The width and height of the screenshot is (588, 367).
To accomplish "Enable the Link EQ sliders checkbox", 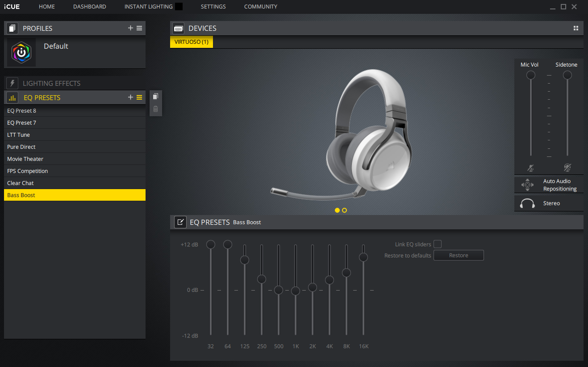I will tap(438, 244).
